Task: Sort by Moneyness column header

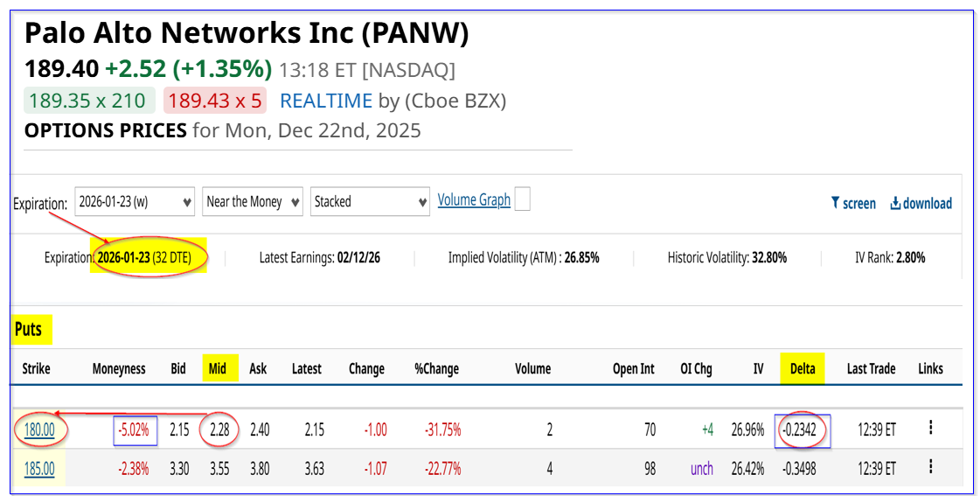Action: [x=119, y=368]
